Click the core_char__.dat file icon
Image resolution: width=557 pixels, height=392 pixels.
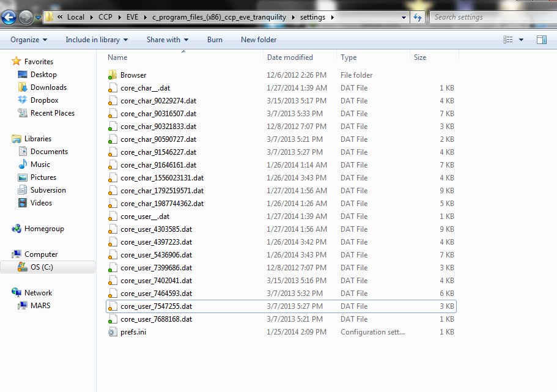tap(113, 88)
